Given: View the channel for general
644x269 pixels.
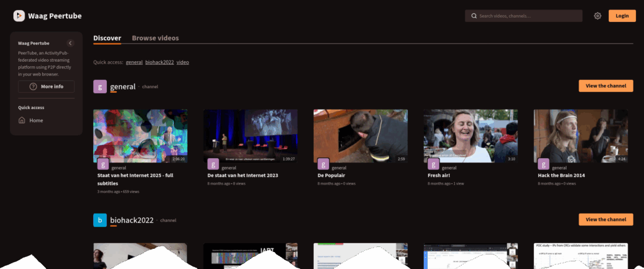Looking at the screenshot, I should tap(606, 86).
